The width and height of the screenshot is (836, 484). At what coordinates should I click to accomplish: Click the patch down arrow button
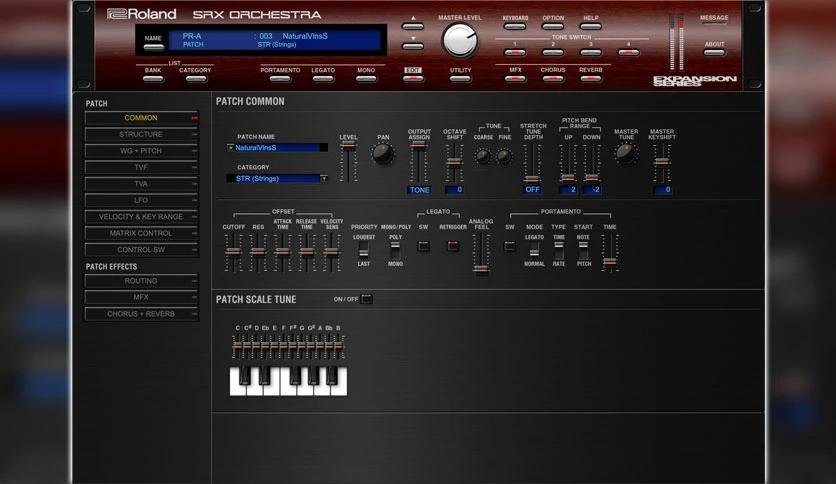coord(413,46)
